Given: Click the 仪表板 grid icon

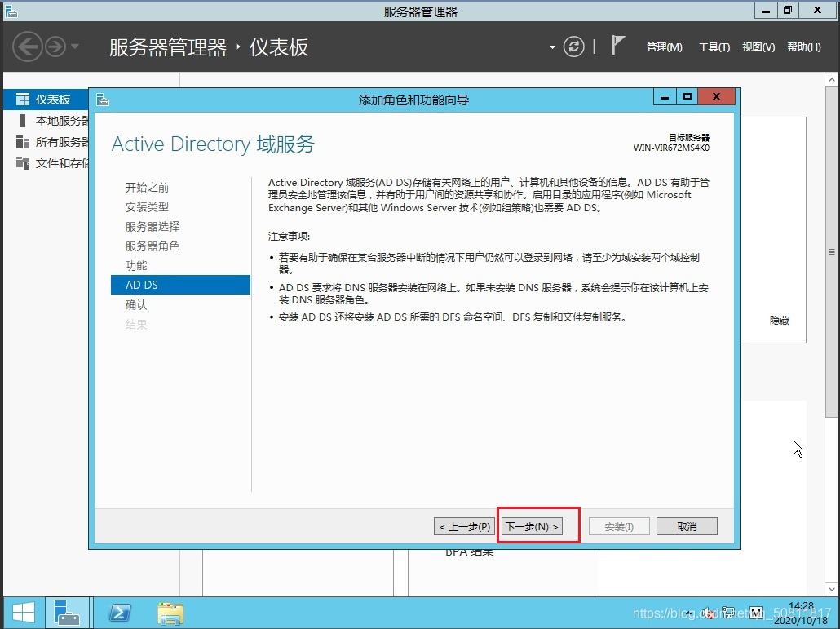Looking at the screenshot, I should pyautogui.click(x=23, y=99).
